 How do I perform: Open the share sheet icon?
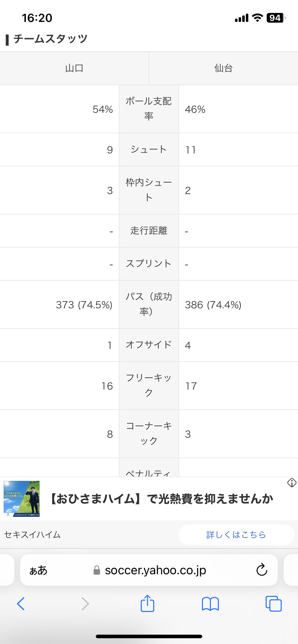tap(148, 603)
